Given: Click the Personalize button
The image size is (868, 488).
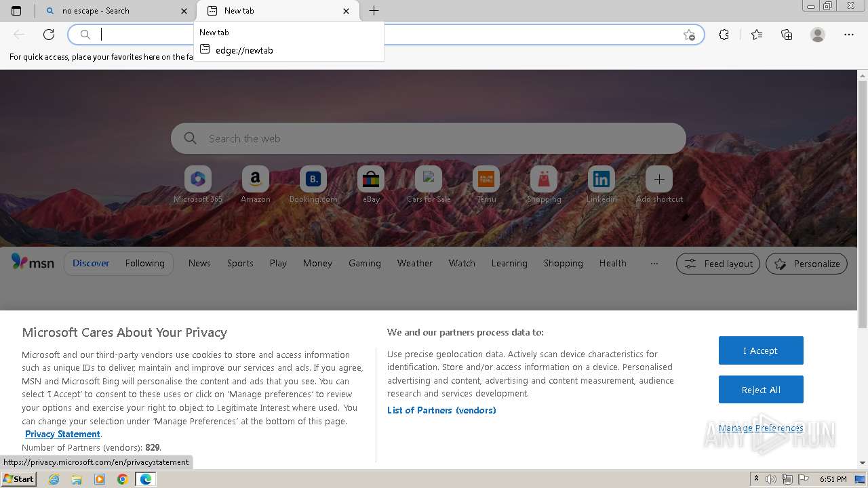Looking at the screenshot, I should (806, 264).
